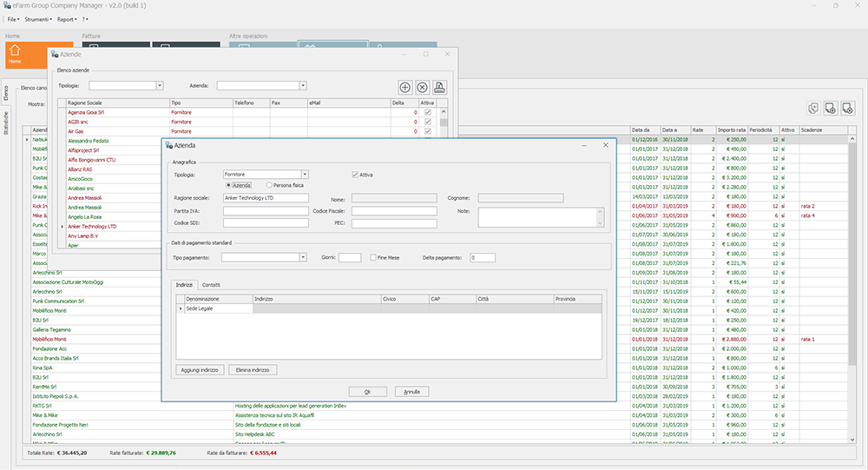Screen dimensions: 868x470
Task: Click the add document plus icon
Action: pyautogui.click(x=831, y=108)
